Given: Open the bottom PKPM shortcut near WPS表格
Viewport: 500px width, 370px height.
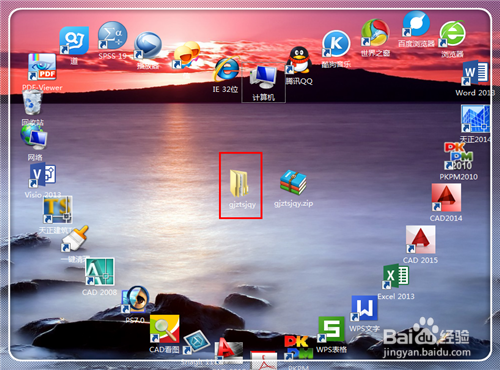Looking at the screenshot, I should coord(298,348).
